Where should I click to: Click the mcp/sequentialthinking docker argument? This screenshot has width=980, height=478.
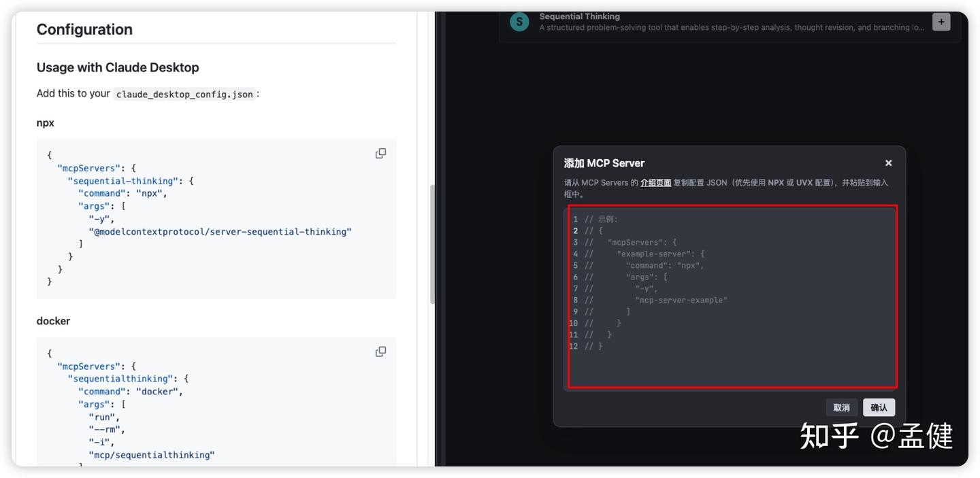[x=151, y=455]
